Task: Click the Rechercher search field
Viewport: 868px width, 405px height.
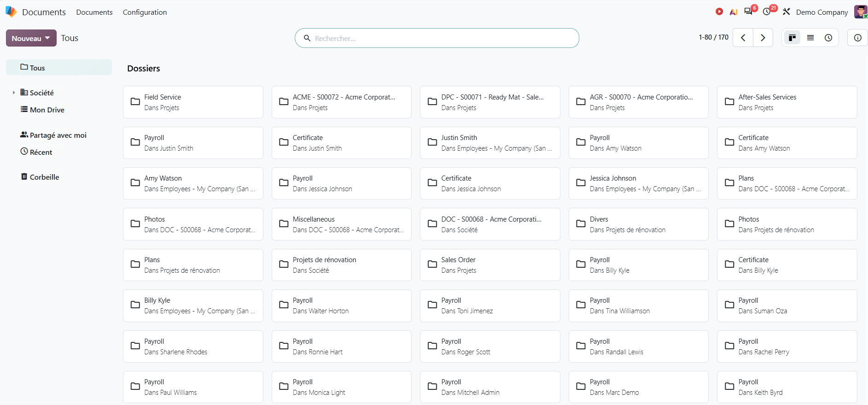Action: click(x=437, y=38)
